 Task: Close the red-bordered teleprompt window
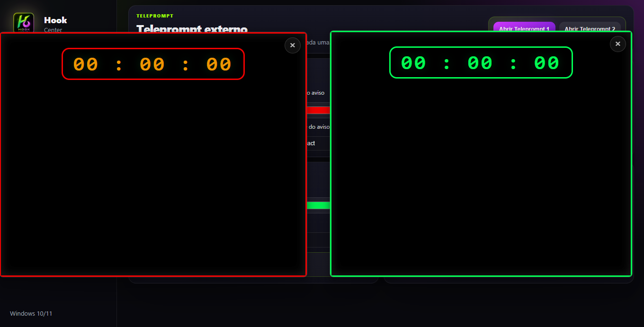[x=293, y=45]
